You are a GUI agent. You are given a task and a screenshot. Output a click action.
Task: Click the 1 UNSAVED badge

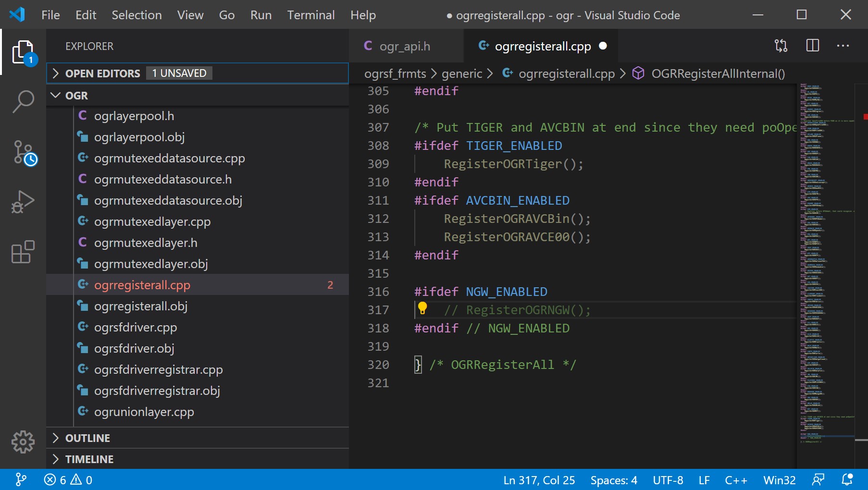coord(179,73)
